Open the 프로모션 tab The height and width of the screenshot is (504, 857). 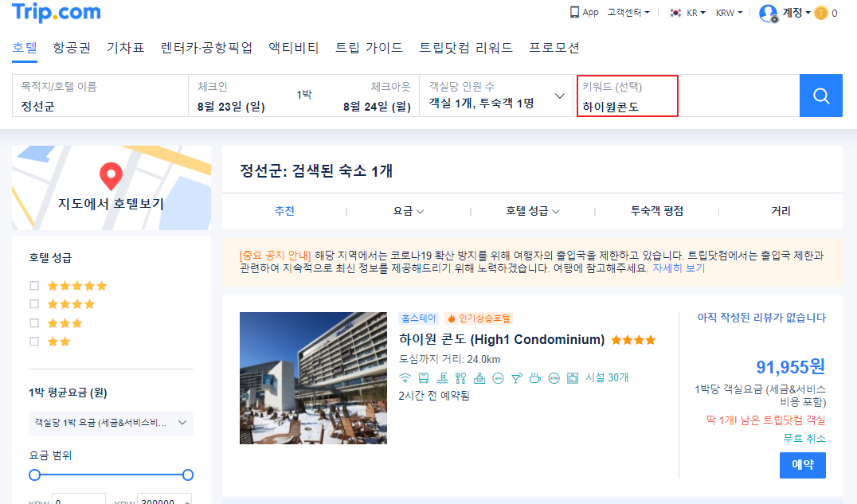[x=554, y=48]
